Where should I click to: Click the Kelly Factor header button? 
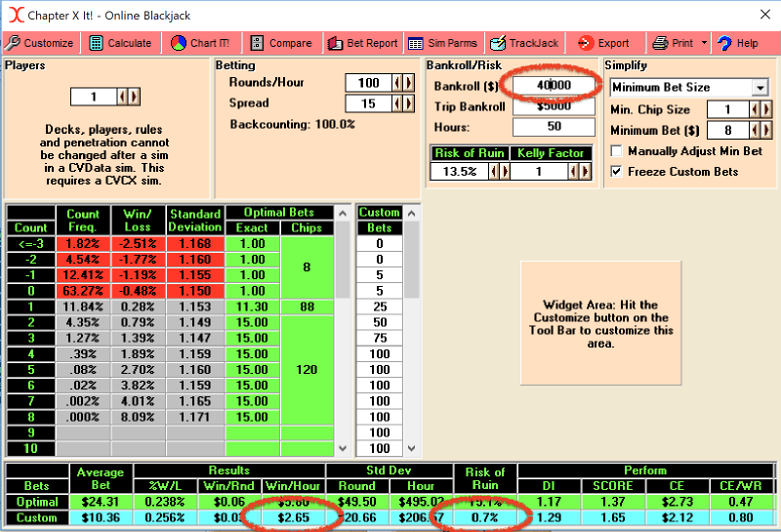tap(551, 153)
